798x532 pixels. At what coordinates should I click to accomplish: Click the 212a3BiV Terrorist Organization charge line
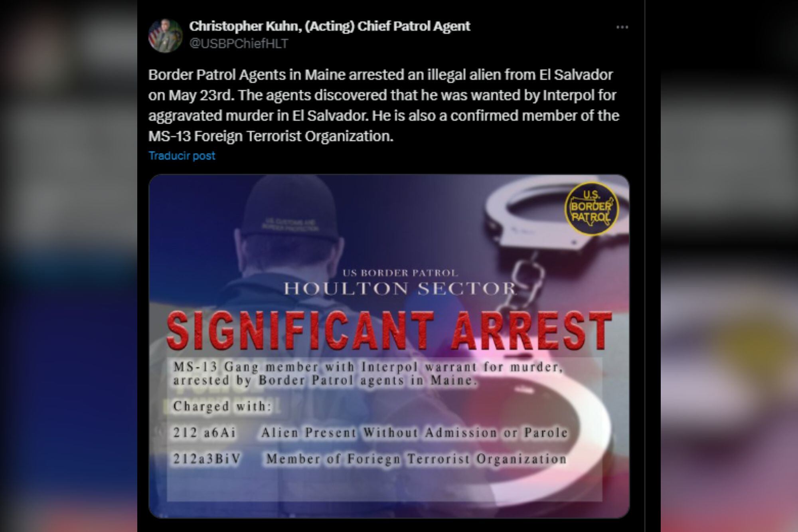click(x=370, y=459)
